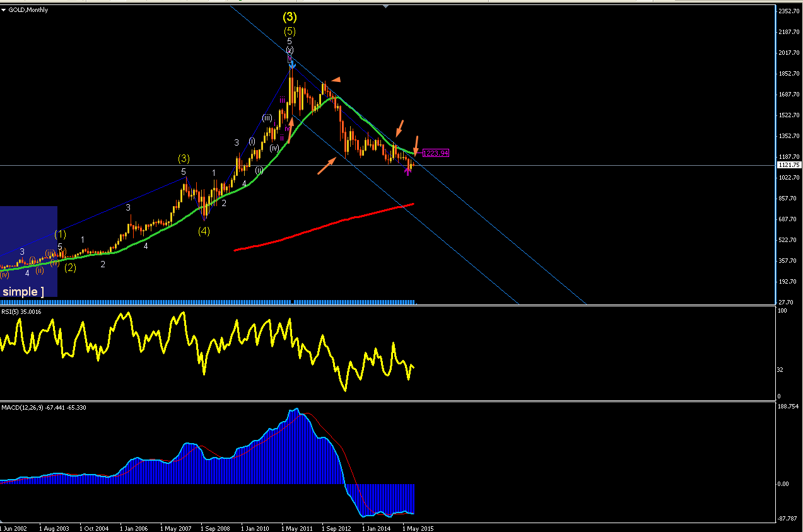Click the 192.70 price axis label
Image resolution: width=803 pixels, height=532 pixels.
click(788, 282)
